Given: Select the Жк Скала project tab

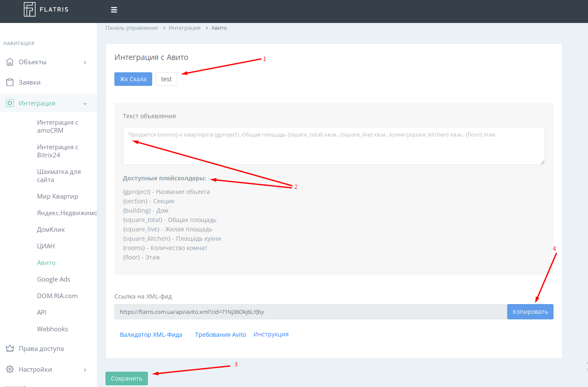Looking at the screenshot, I should [133, 79].
